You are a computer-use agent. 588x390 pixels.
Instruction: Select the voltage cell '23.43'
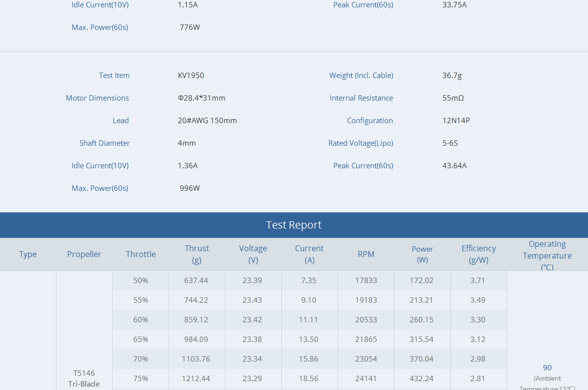253,300
